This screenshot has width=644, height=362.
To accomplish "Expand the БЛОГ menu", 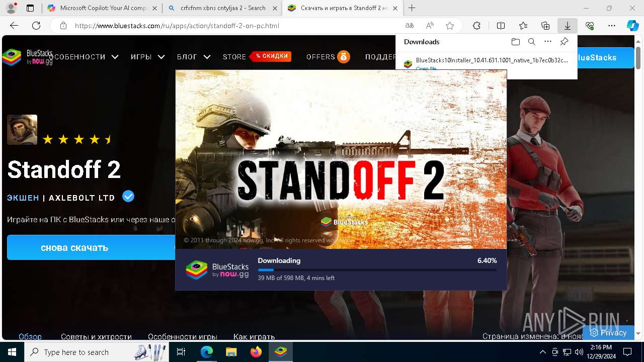I will tap(194, 57).
